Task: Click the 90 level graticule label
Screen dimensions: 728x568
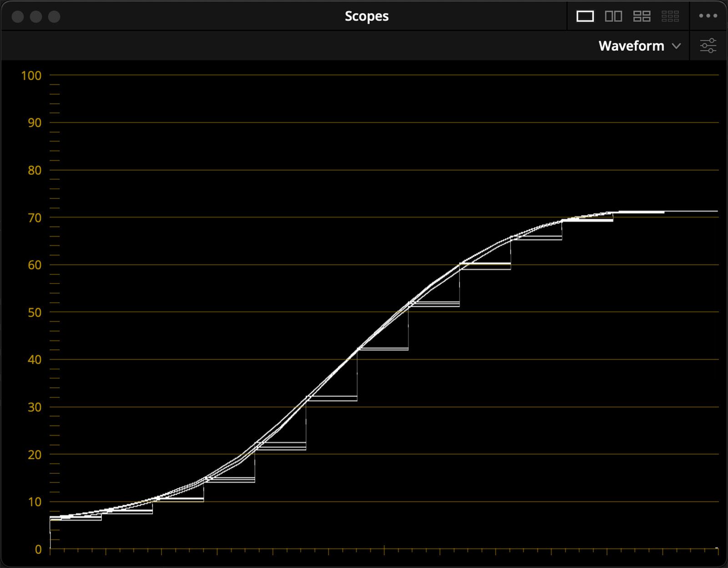Action: click(x=34, y=123)
